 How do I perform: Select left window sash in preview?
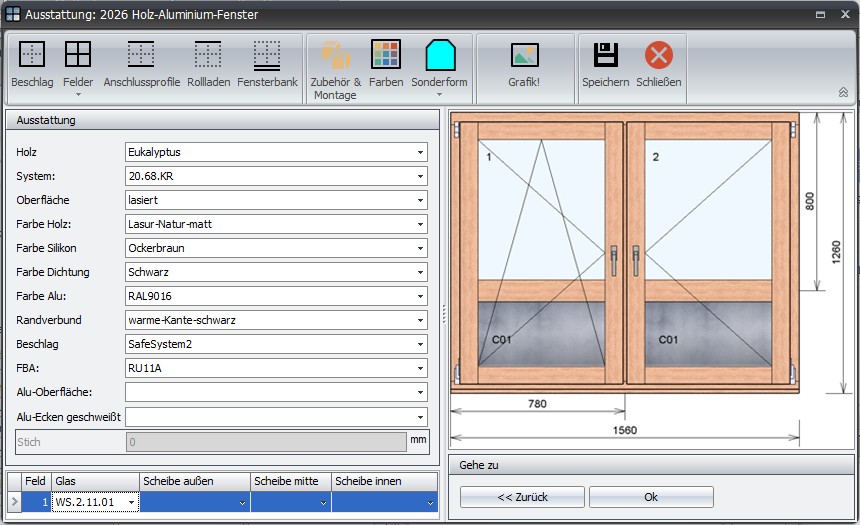click(x=541, y=250)
